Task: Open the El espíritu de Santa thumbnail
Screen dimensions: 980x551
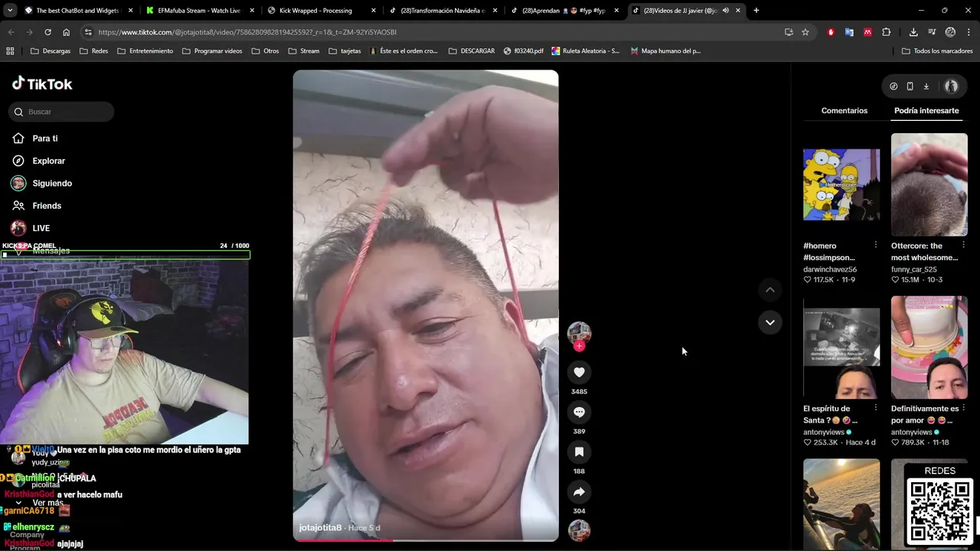Action: click(841, 347)
